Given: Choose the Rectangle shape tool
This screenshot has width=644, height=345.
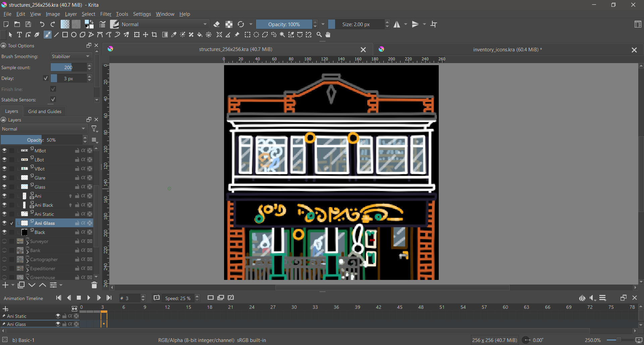Looking at the screenshot, I should [x=65, y=35].
